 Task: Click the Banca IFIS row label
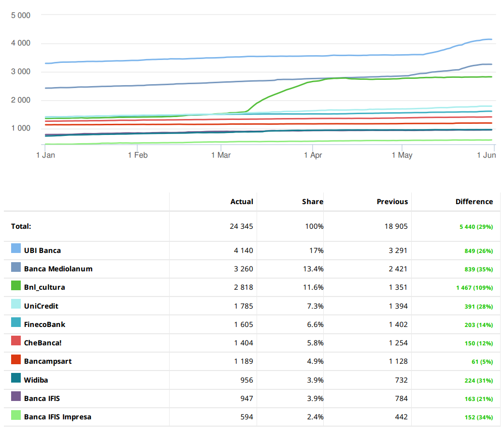click(42, 399)
